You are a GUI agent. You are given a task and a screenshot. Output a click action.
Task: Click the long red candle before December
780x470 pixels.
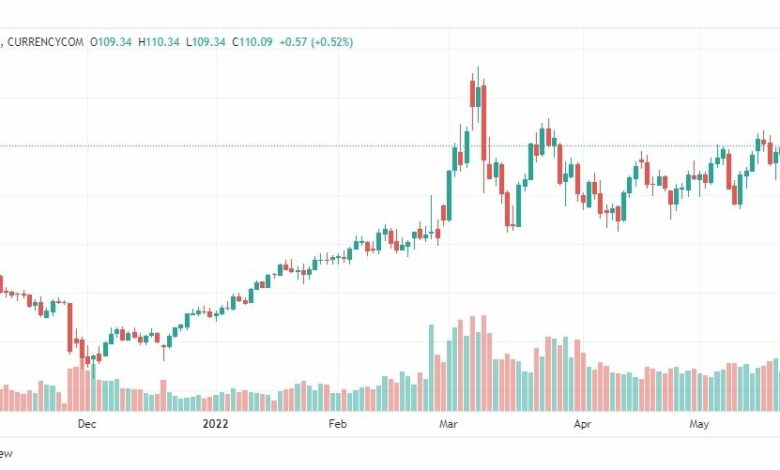tap(70, 327)
